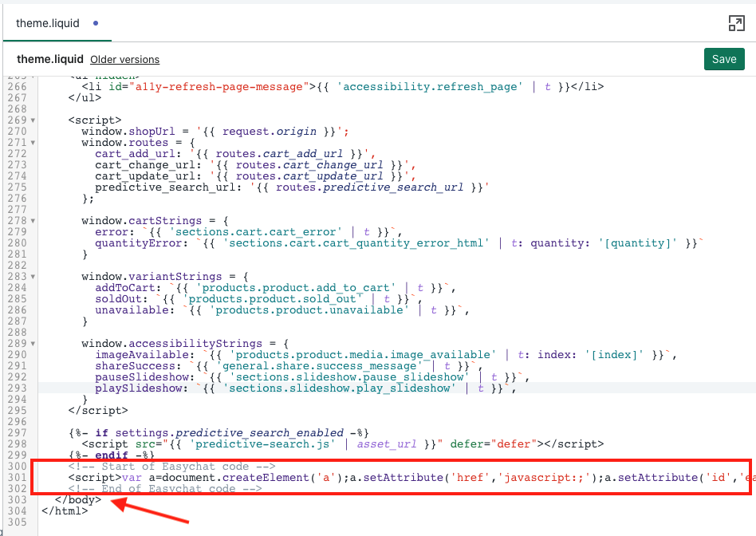This screenshot has height=536, width=756.
Task: Click line number 294 in the gutter
Action: [17, 400]
